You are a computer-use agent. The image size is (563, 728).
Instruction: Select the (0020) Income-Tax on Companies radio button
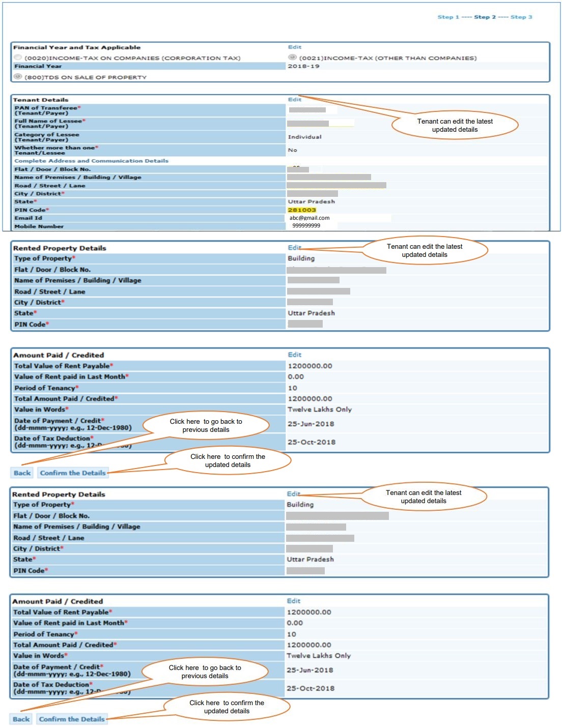[17, 59]
